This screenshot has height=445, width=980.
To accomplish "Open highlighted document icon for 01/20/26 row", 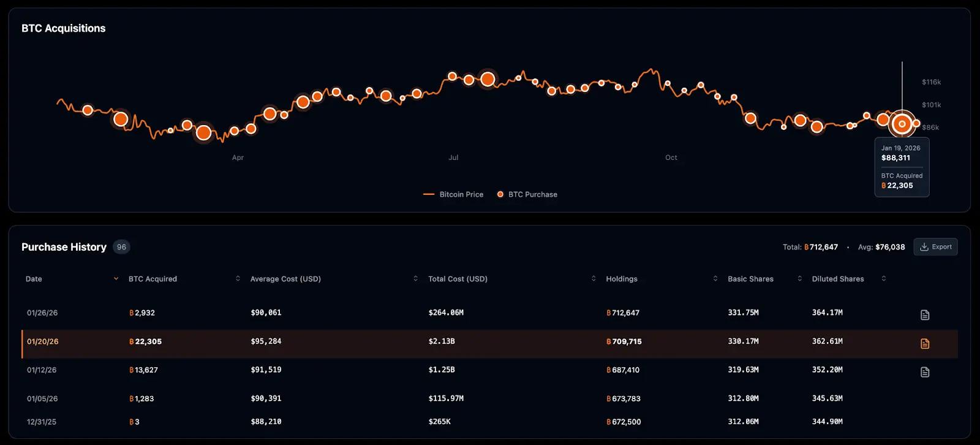I will coord(925,344).
